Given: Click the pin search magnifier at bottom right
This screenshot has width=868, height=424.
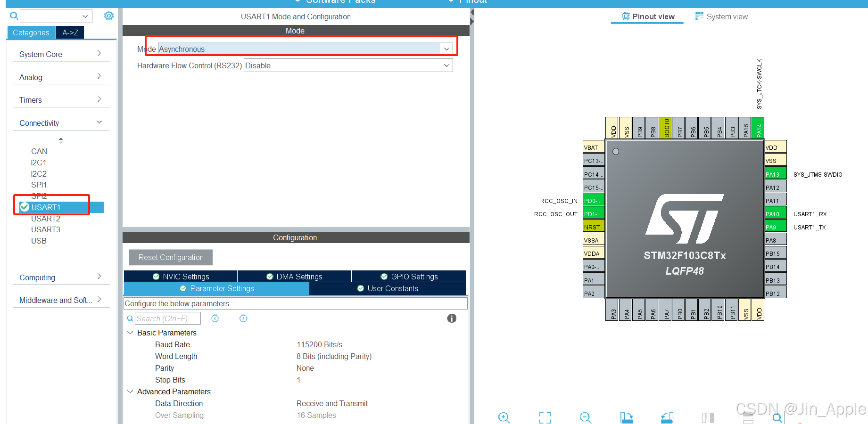Looking at the screenshot, I should [777, 417].
